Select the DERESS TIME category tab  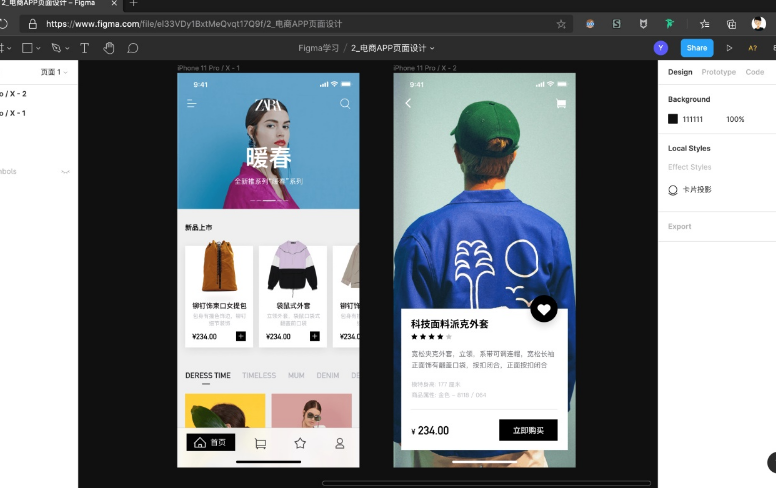pos(208,376)
